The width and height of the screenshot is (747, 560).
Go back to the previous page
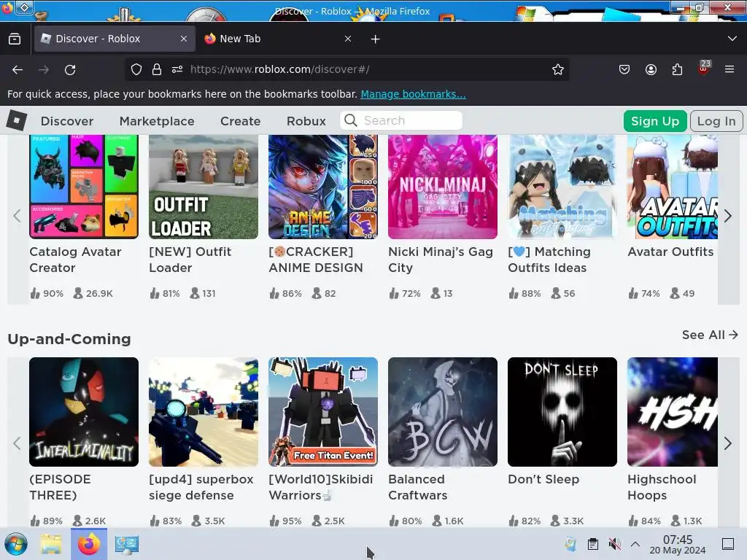point(18,70)
